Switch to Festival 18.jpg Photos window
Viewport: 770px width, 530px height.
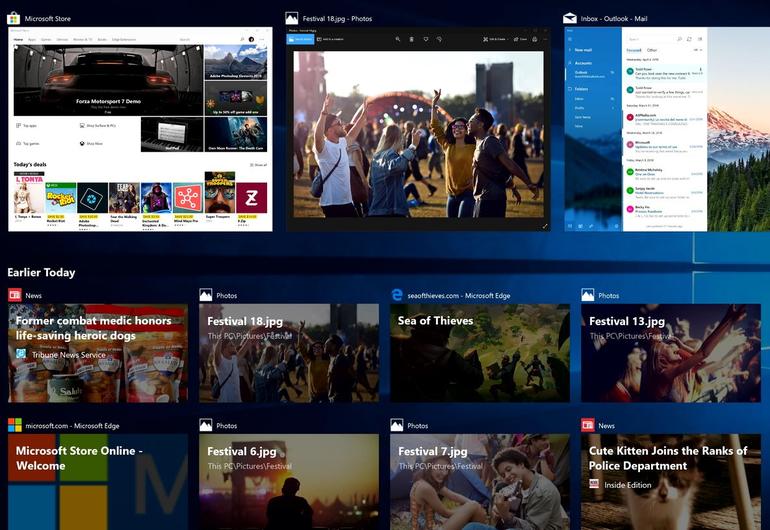click(x=418, y=129)
